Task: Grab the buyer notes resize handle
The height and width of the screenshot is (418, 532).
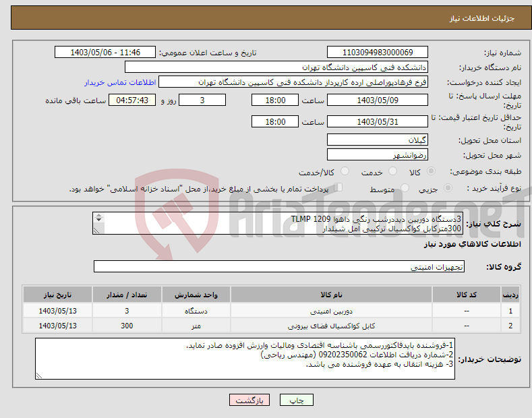Action: click(x=39, y=376)
